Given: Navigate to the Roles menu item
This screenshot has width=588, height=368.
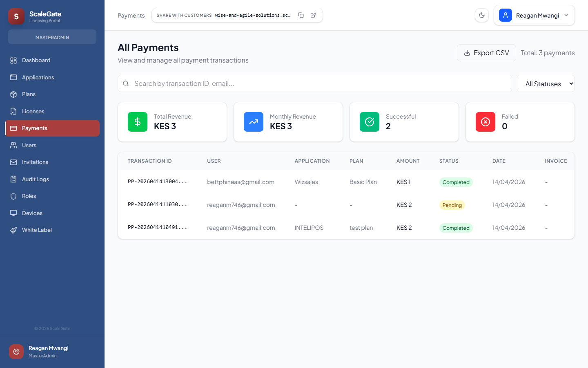Looking at the screenshot, I should (x=13, y=196).
